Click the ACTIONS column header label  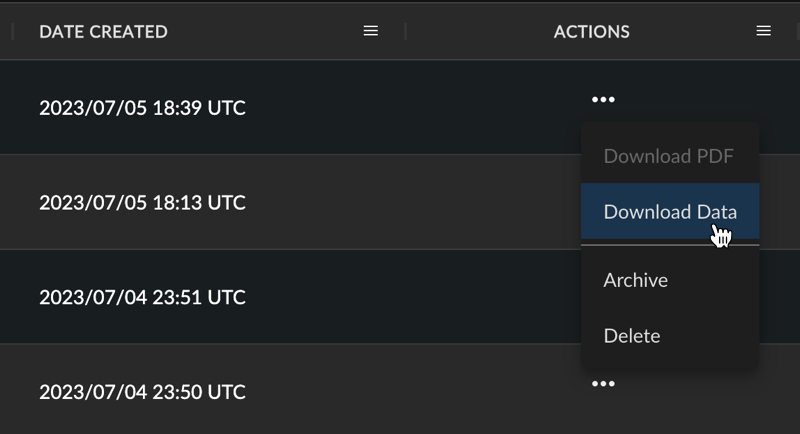point(591,32)
